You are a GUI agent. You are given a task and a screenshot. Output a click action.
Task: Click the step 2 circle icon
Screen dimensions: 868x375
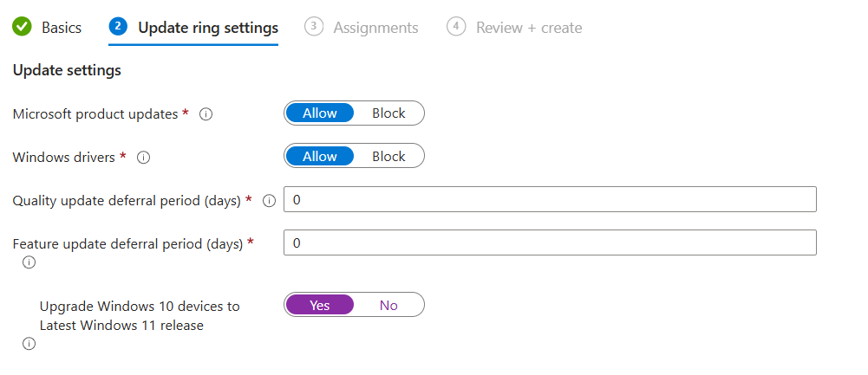[x=118, y=27]
